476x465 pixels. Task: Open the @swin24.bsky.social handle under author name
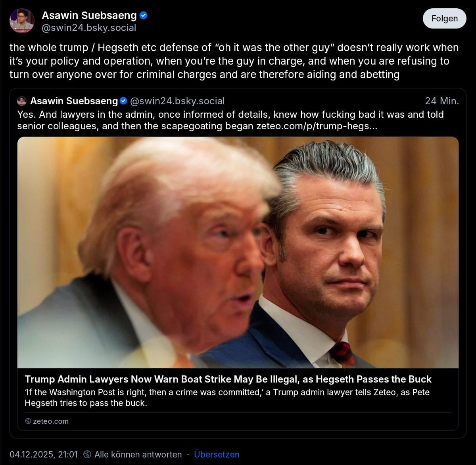pyautogui.click(x=89, y=28)
